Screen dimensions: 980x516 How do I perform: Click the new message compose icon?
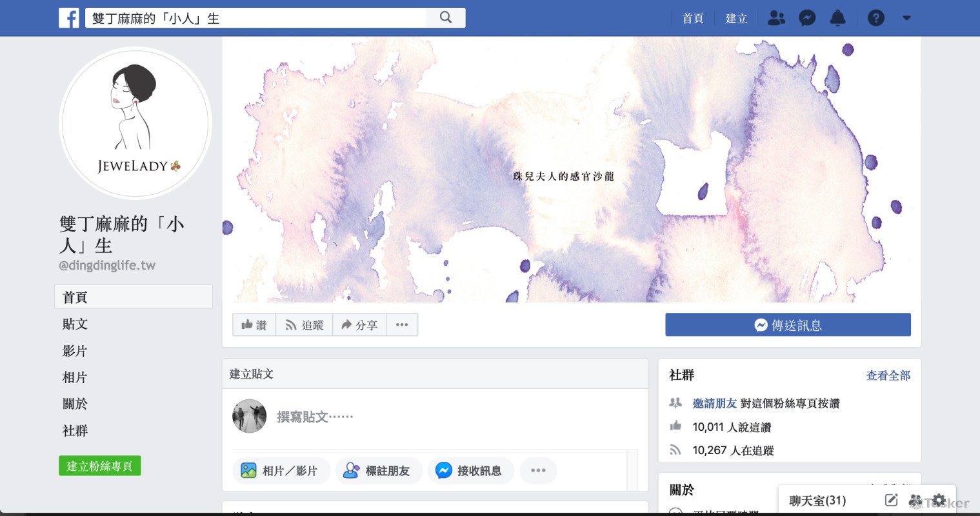(891, 500)
